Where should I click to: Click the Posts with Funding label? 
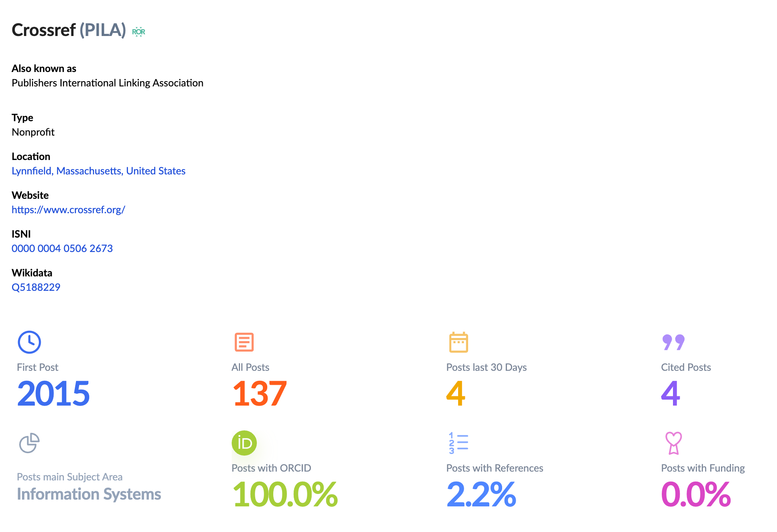[x=703, y=468]
